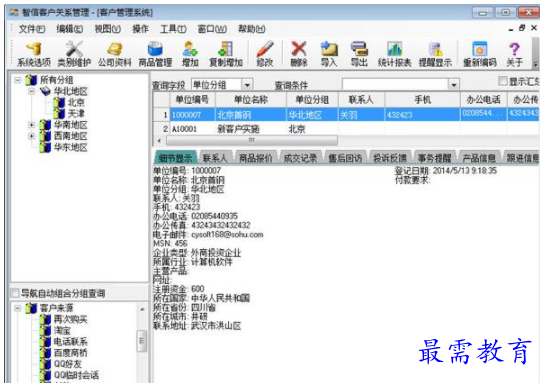540x383 pixels.
Task: Open the 编辑 menu
Action: (70, 29)
